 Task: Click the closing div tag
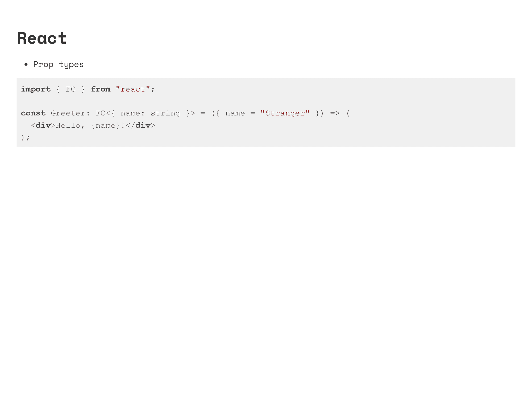pos(140,125)
